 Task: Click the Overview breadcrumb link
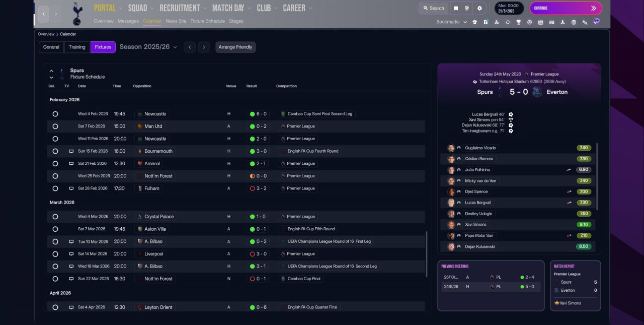click(x=46, y=34)
